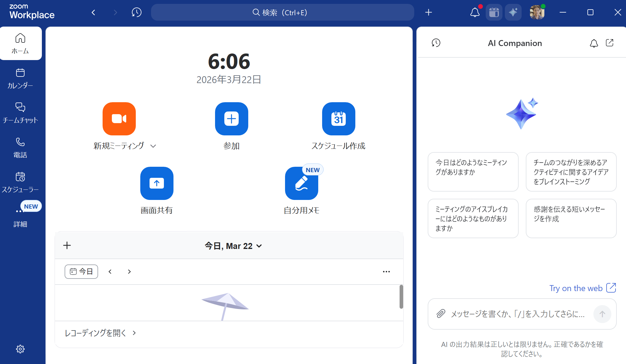Open the notifications bell in the title bar
Image resolution: width=626 pixels, height=364 pixels.
(x=475, y=12)
